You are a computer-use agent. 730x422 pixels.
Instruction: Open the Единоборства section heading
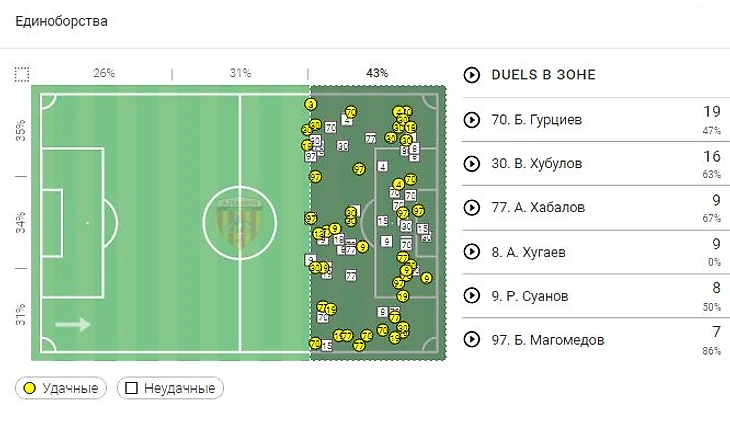pyautogui.click(x=61, y=21)
